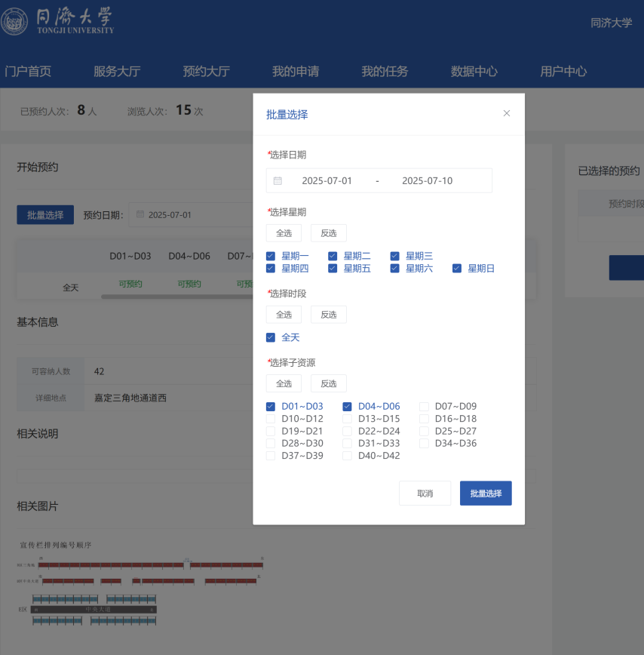Click 反选 under 选择子资源
Viewport: 644px width, 655px height.
click(x=329, y=383)
